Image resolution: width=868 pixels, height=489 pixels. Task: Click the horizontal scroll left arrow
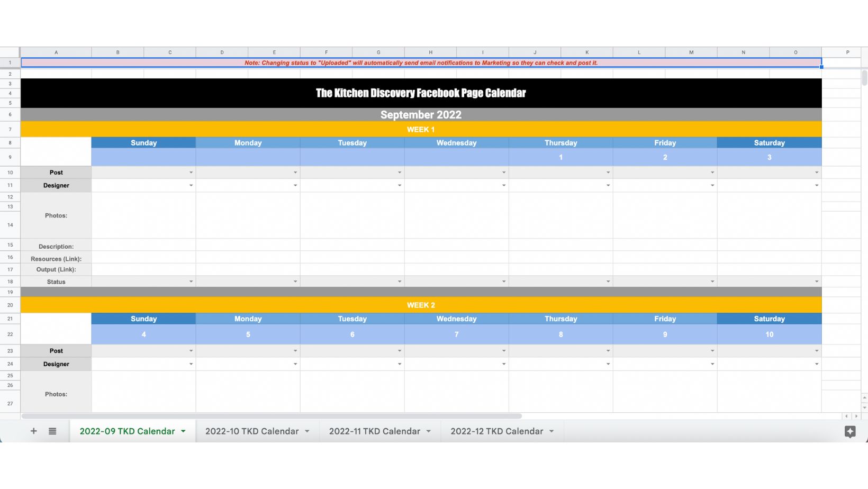846,416
